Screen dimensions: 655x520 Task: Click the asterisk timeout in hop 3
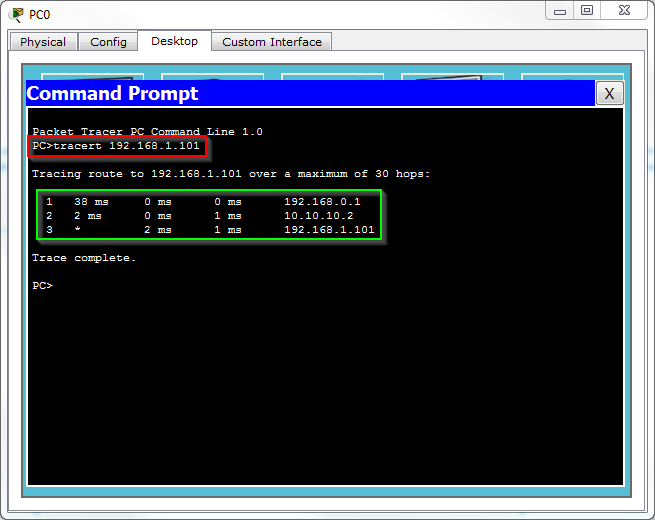point(77,230)
